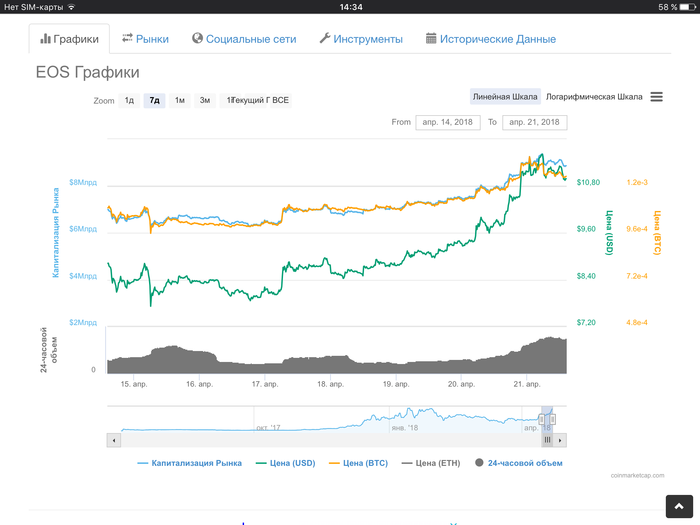Click the From date field апр. 14, 2018
Screen dimensions: 700x525
(448, 122)
